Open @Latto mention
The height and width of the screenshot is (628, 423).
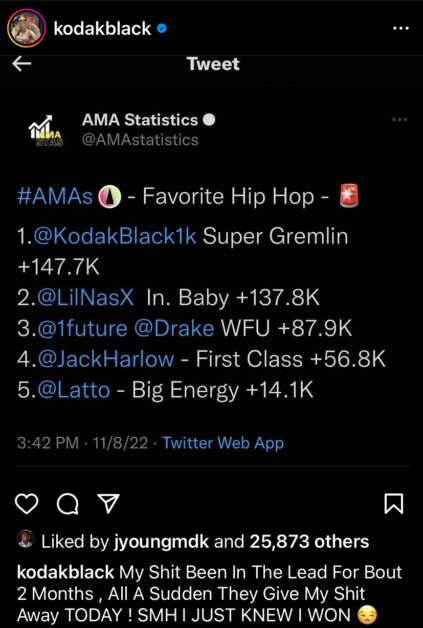click(x=74, y=390)
